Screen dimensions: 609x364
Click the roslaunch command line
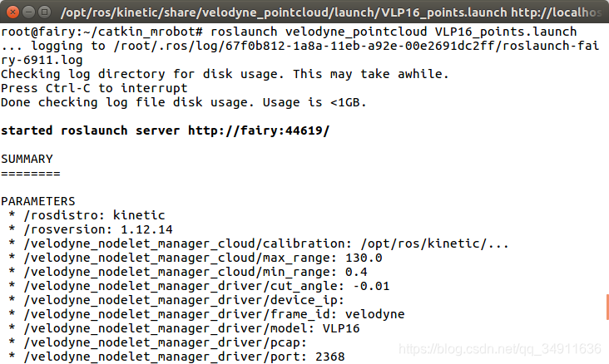pos(289,32)
